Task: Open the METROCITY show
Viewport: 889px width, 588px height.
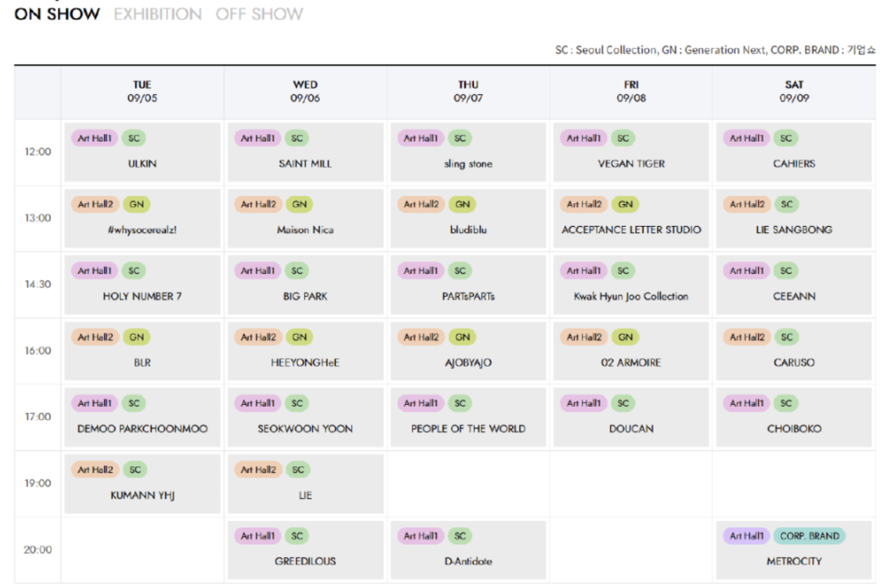Action: [x=793, y=550]
